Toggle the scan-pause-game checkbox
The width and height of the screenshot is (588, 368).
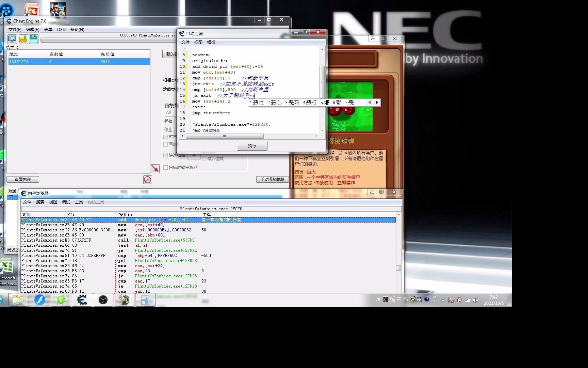165,167
